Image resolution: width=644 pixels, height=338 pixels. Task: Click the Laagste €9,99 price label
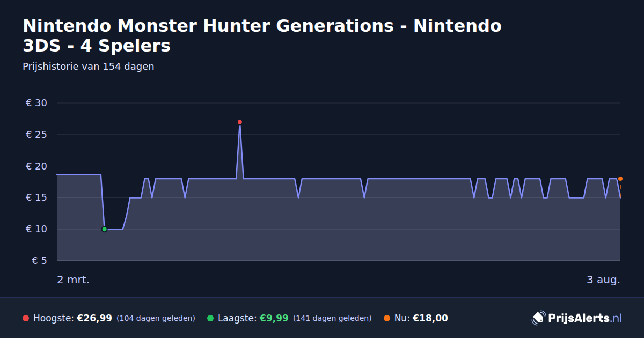point(253,318)
